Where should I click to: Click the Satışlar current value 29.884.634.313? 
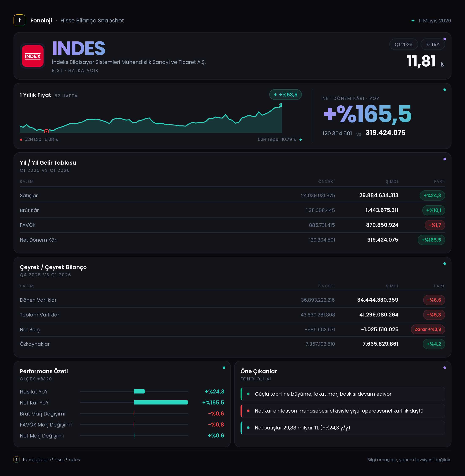(x=379, y=195)
